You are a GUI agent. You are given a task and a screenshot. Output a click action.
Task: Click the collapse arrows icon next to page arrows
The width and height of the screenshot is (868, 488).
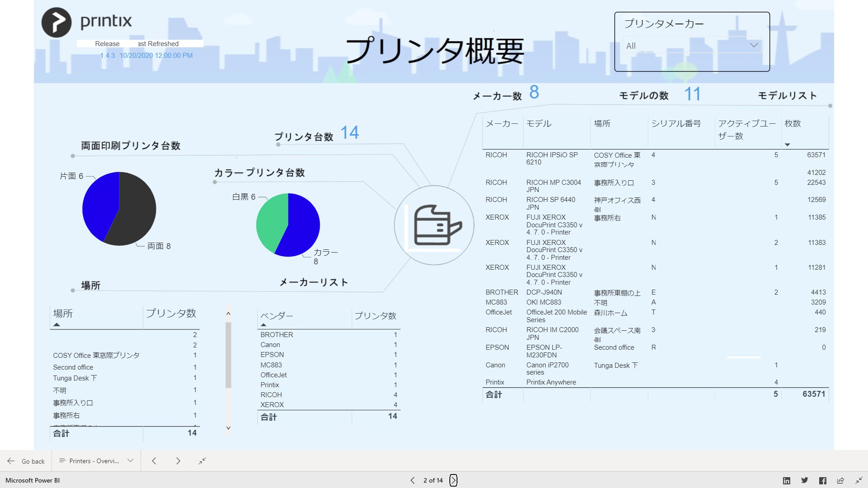203,461
